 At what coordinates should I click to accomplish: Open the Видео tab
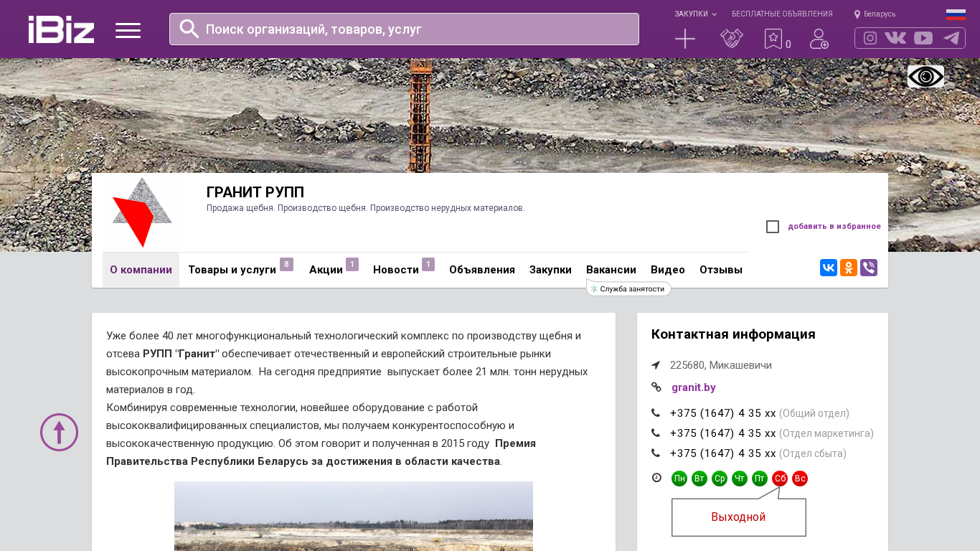[668, 270]
